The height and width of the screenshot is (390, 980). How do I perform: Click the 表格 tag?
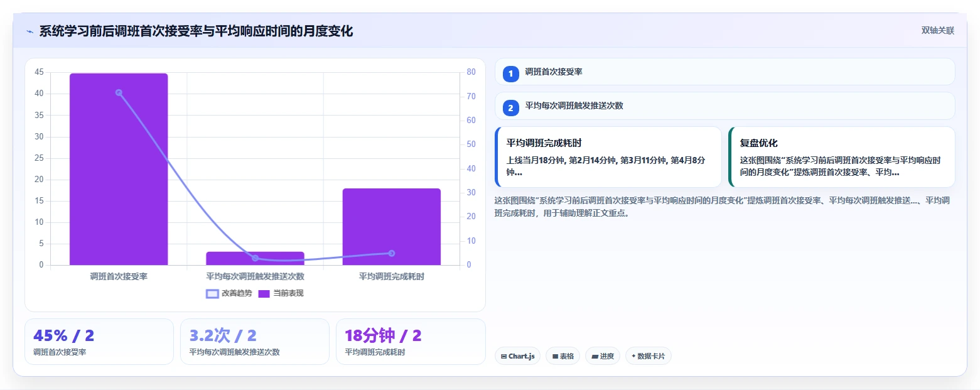(563, 356)
